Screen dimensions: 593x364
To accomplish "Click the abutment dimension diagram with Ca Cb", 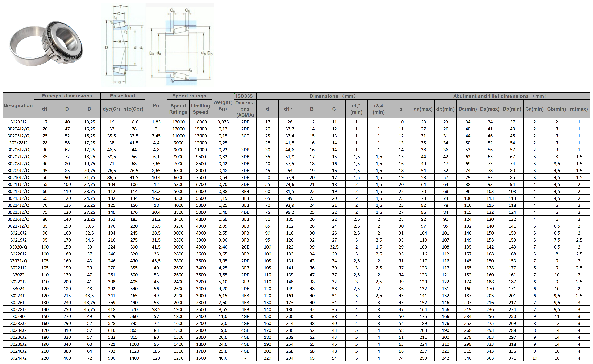I will (x=180, y=45).
